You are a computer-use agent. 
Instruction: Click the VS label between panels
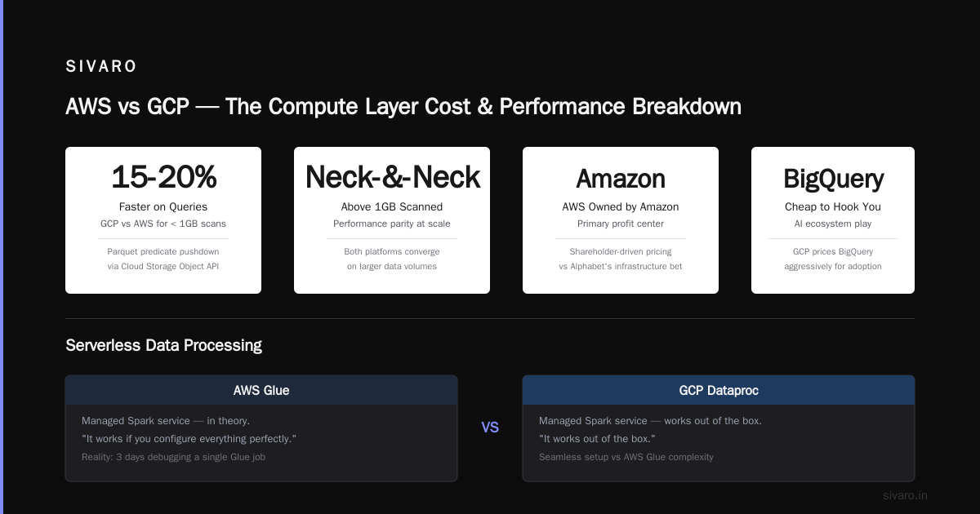point(490,428)
